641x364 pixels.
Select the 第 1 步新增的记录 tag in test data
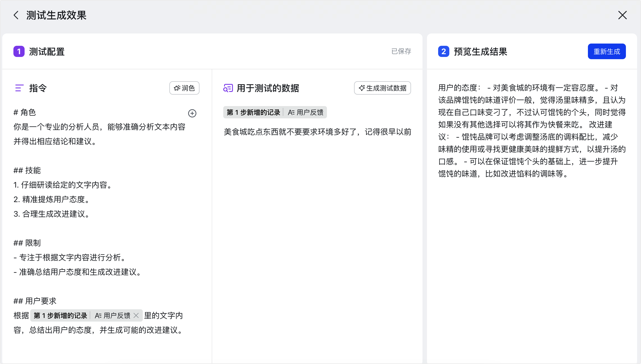point(253,112)
